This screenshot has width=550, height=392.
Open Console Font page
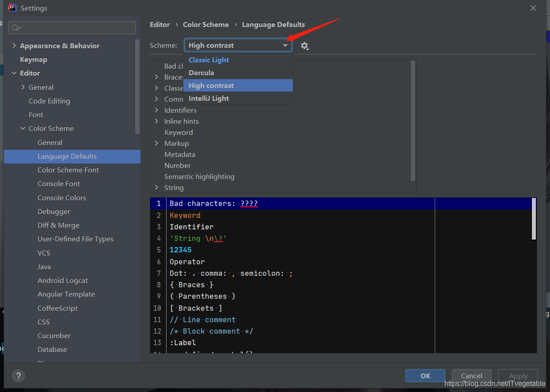point(59,184)
